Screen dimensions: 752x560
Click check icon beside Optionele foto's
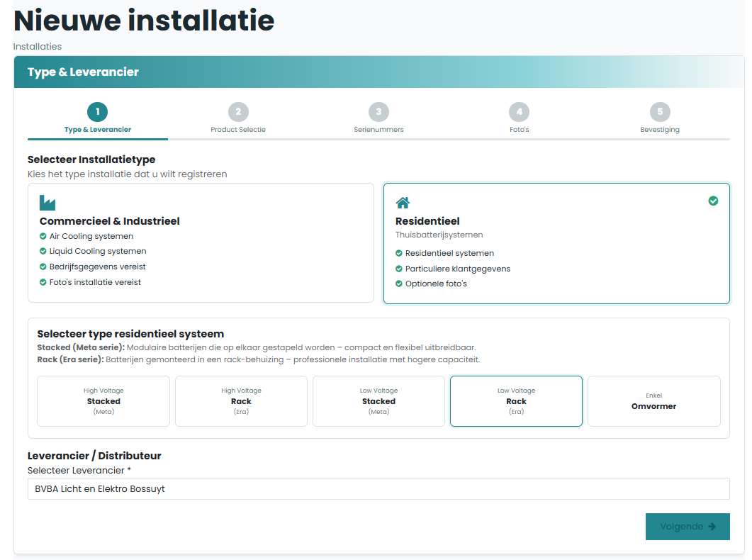click(x=398, y=284)
